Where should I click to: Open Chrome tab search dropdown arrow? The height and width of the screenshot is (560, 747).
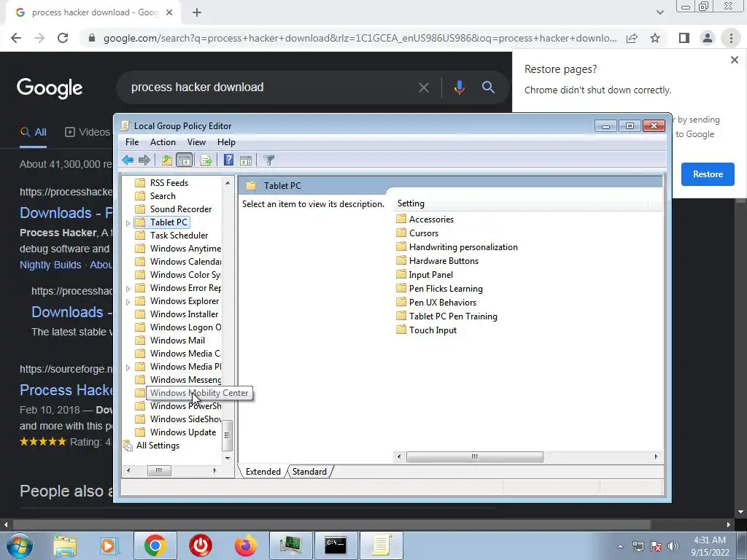[x=659, y=12]
